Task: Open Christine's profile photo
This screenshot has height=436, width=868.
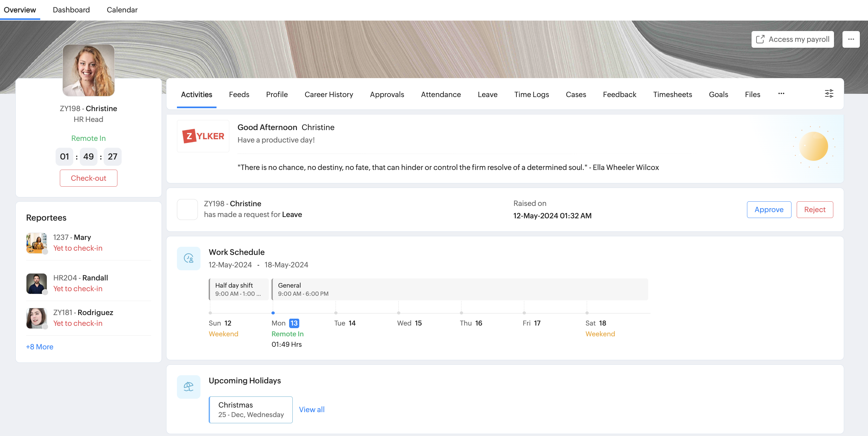Action: (x=89, y=70)
